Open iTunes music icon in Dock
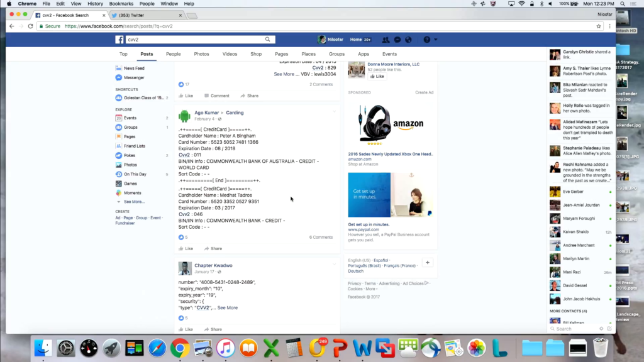 [x=226, y=348]
